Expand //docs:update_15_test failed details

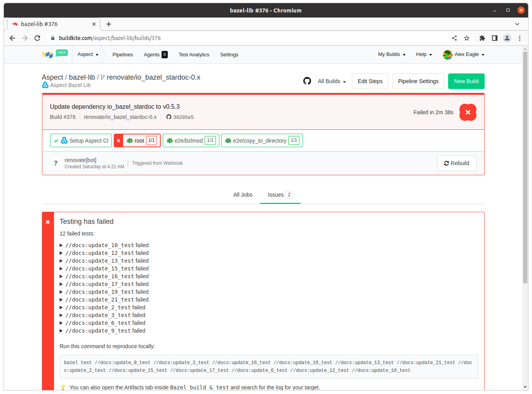click(104, 268)
